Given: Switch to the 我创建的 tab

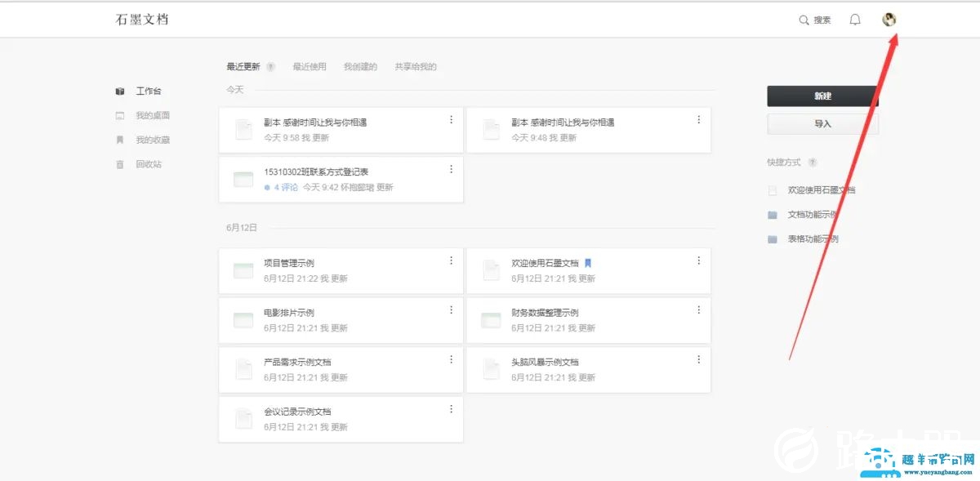Looking at the screenshot, I should coord(360,67).
